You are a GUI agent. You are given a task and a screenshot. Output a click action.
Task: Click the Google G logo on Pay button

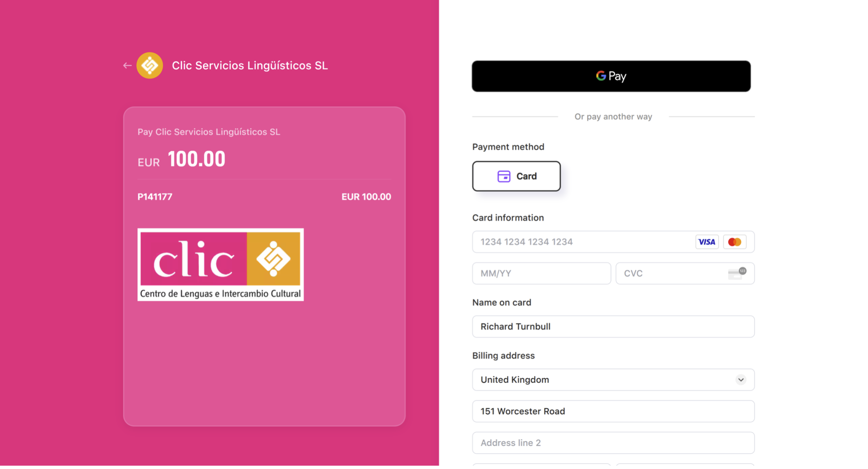(601, 76)
